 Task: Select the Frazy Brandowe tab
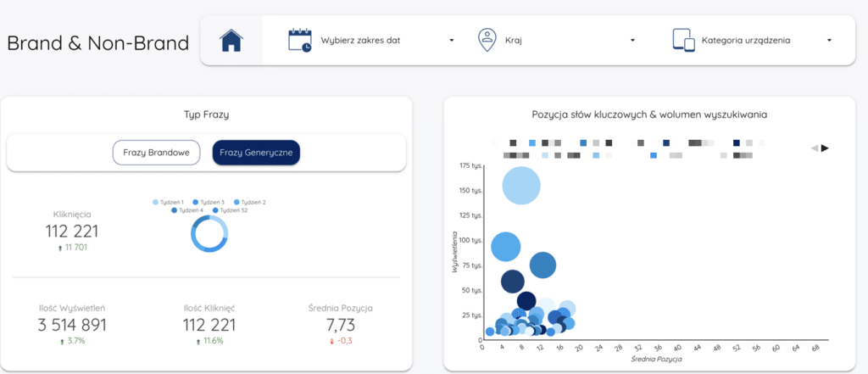157,153
